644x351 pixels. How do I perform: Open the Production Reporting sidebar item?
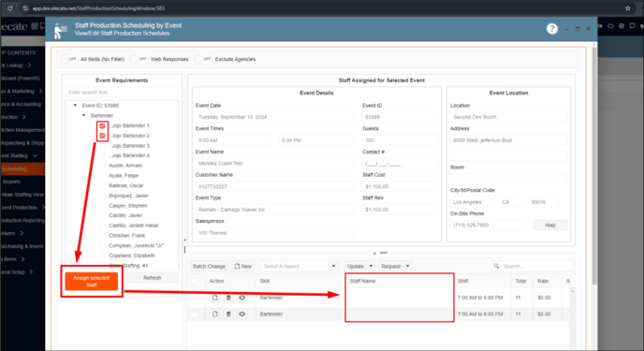point(22,221)
